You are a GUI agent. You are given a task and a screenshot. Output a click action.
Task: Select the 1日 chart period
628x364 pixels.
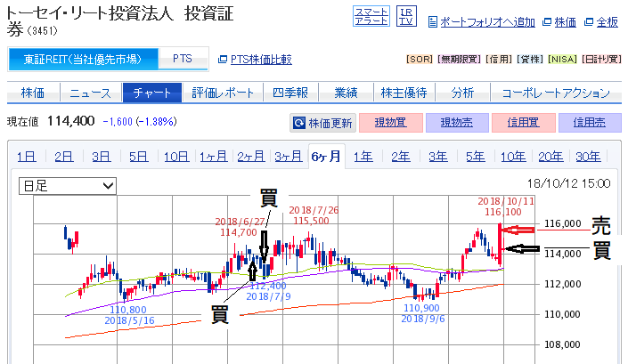click(x=27, y=157)
